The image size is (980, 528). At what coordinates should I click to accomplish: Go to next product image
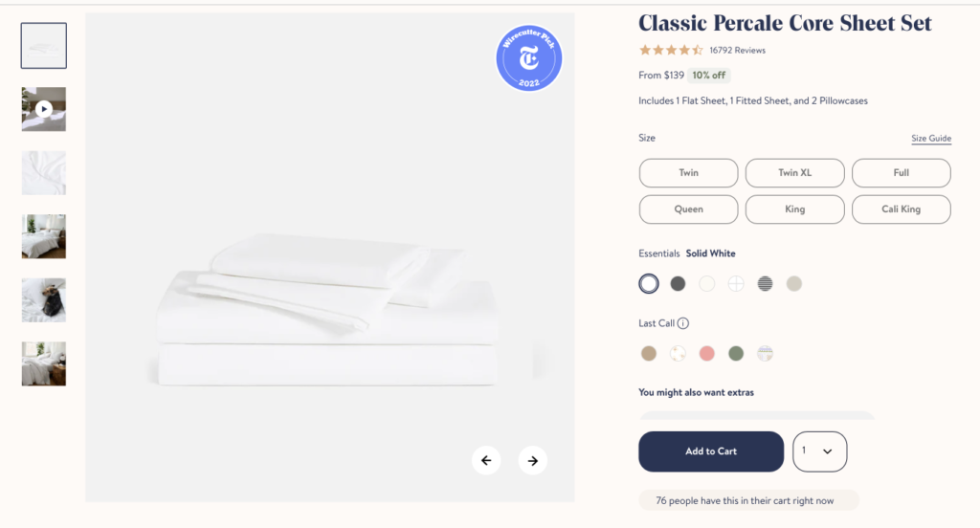pos(532,460)
